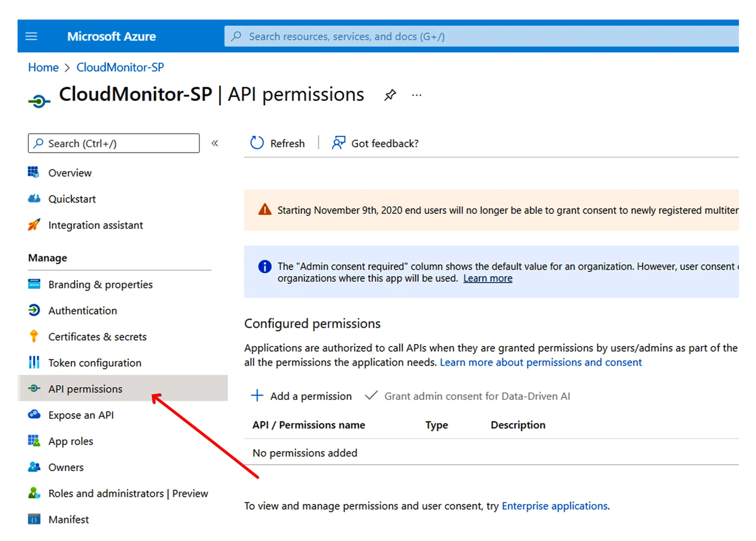Open Roles and administrators | Preview
Viewport: 756px width, 541px height.
[x=128, y=494]
